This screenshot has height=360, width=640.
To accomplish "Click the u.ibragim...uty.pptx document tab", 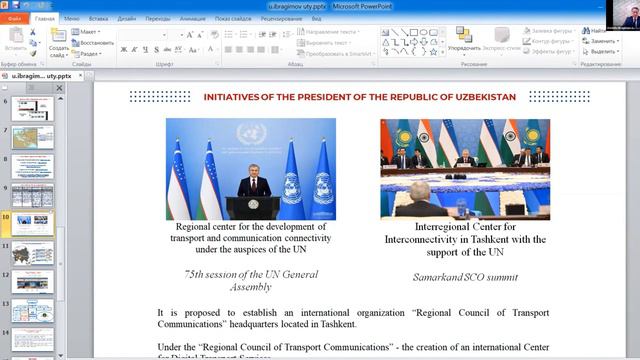I will [x=41, y=76].
